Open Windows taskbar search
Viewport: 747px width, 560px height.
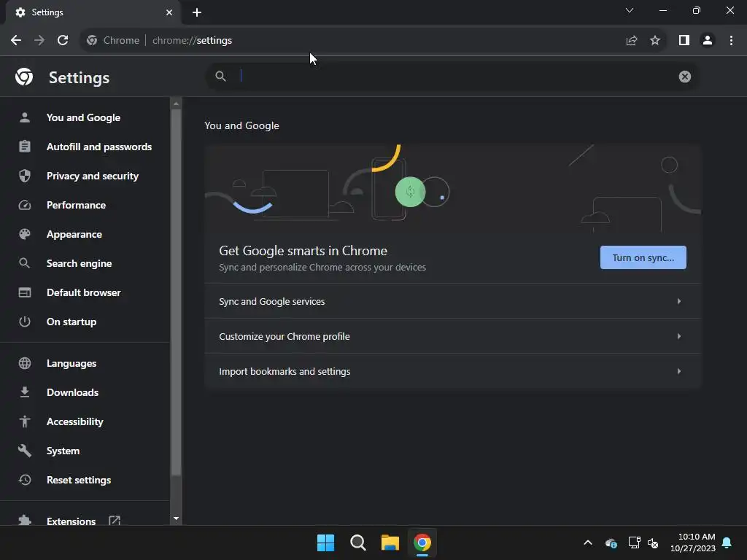pos(357,542)
